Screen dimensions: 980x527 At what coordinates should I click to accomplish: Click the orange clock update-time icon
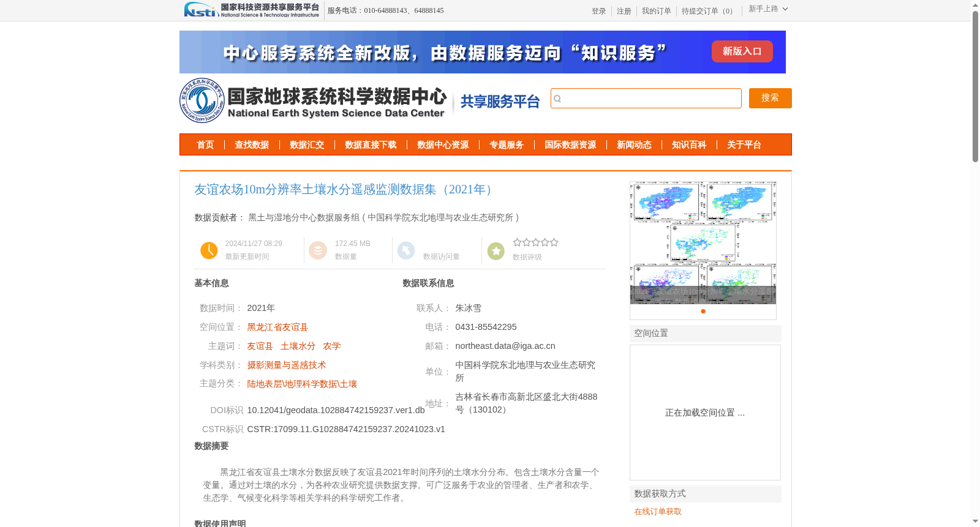point(209,250)
